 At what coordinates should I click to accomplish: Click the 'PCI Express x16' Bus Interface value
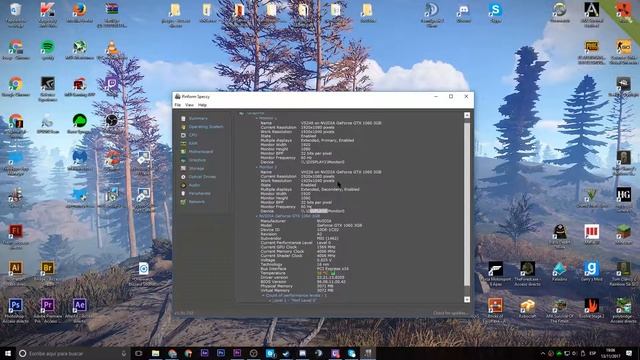click(x=333, y=269)
